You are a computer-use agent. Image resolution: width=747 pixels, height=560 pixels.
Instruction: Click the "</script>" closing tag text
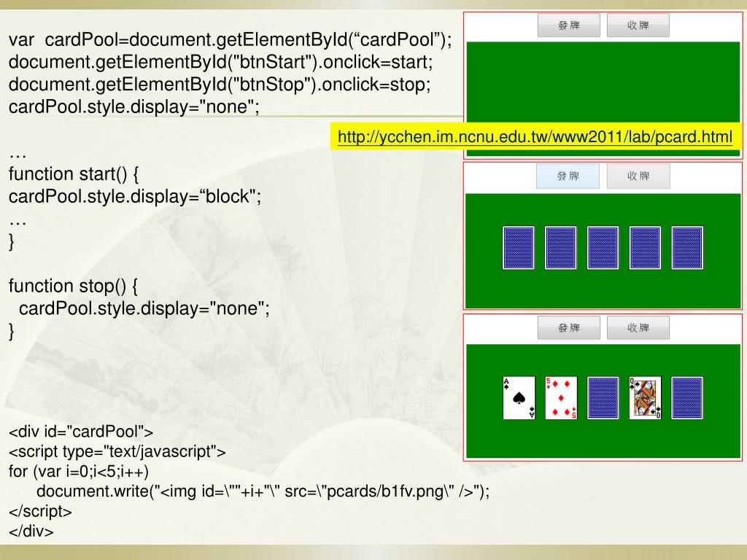pyautogui.click(x=40, y=511)
